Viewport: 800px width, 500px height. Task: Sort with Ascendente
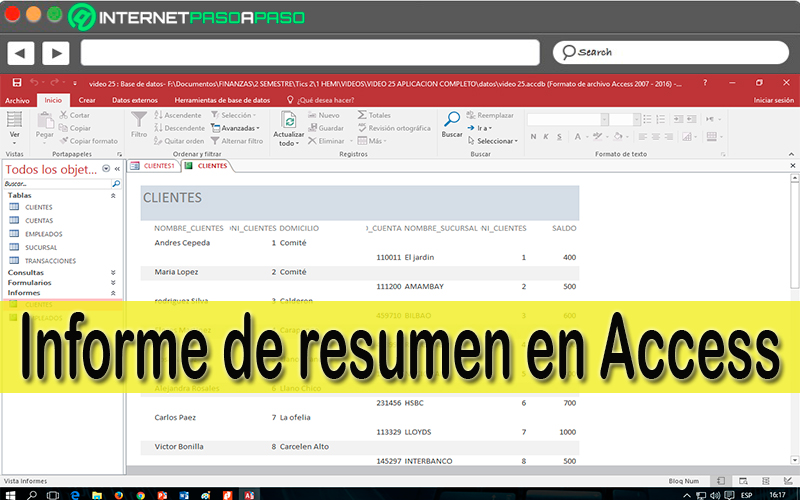coord(178,115)
